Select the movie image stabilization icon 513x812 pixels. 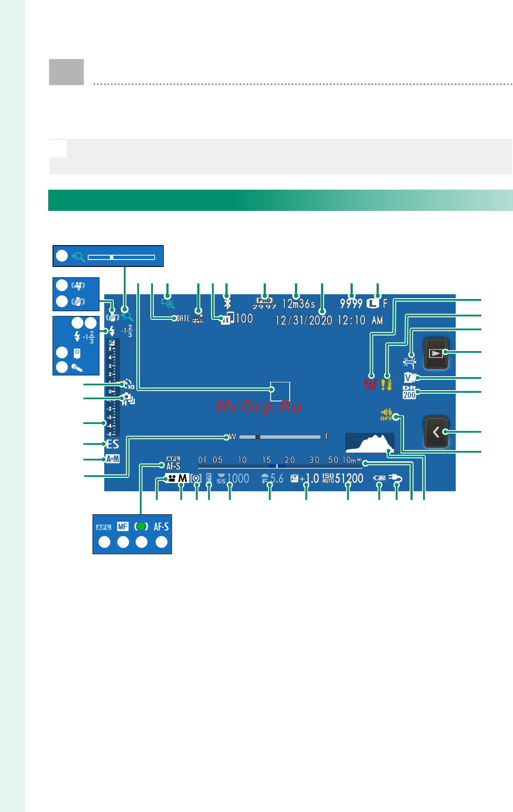[78, 286]
